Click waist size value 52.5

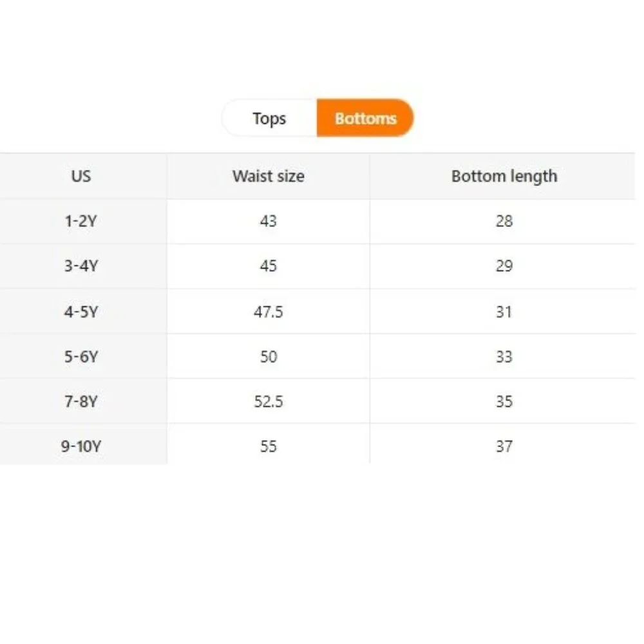pyautogui.click(x=268, y=401)
